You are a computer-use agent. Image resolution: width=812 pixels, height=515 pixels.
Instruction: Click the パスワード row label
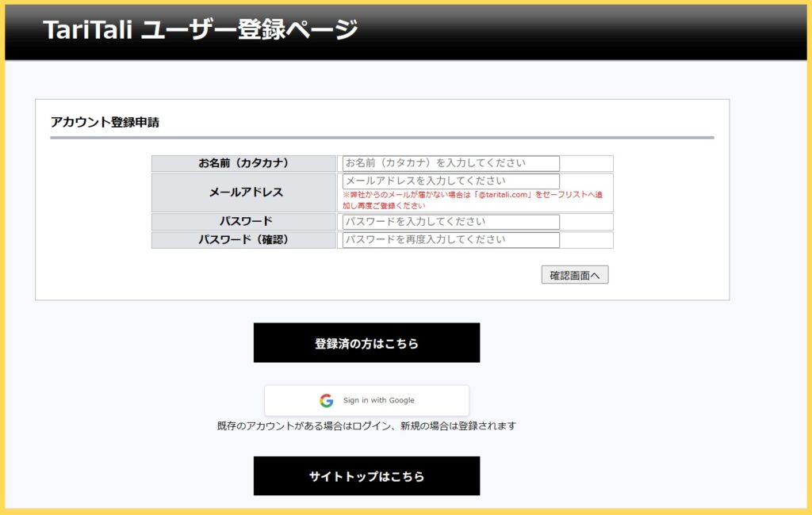242,221
